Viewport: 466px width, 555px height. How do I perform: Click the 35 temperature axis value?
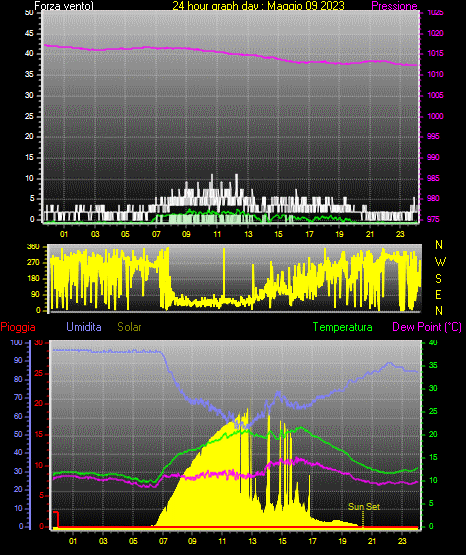[433, 365]
